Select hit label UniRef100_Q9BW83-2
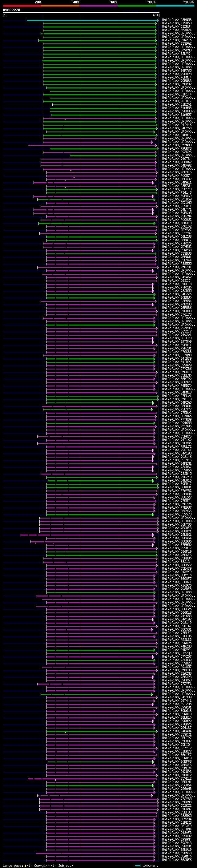 coord(179,111)
